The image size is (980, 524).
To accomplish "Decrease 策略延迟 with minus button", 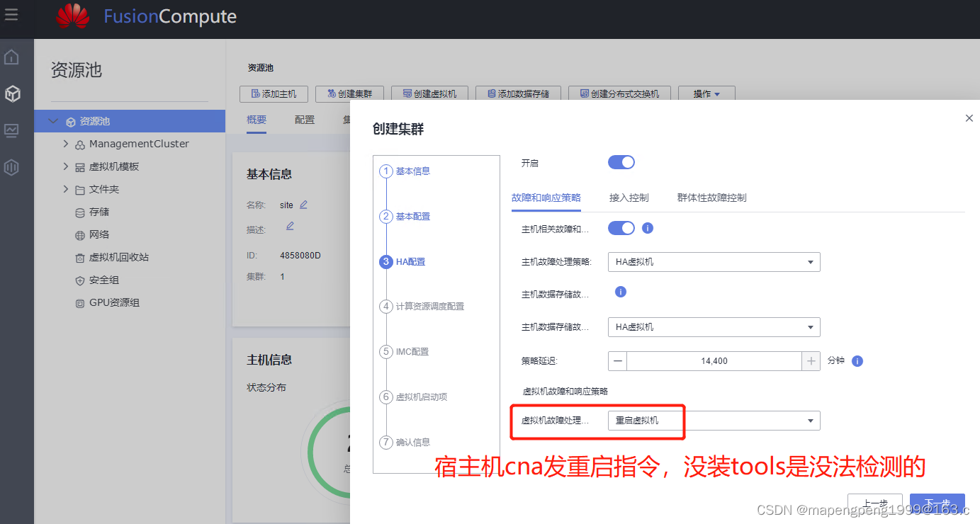I will (x=618, y=361).
